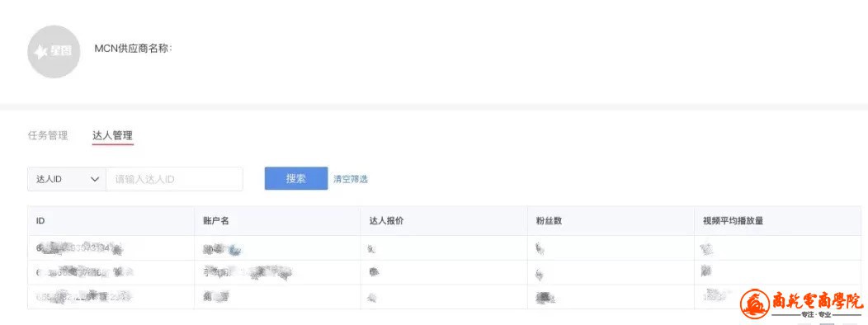
Task: Click the 商乾电商学院 watermark logo
Action: pos(802,305)
